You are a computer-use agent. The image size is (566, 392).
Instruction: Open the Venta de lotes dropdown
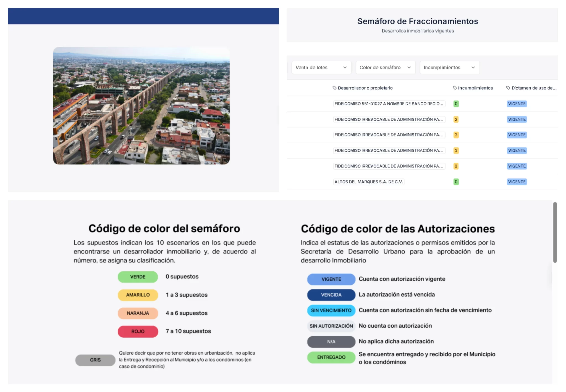[x=321, y=67]
